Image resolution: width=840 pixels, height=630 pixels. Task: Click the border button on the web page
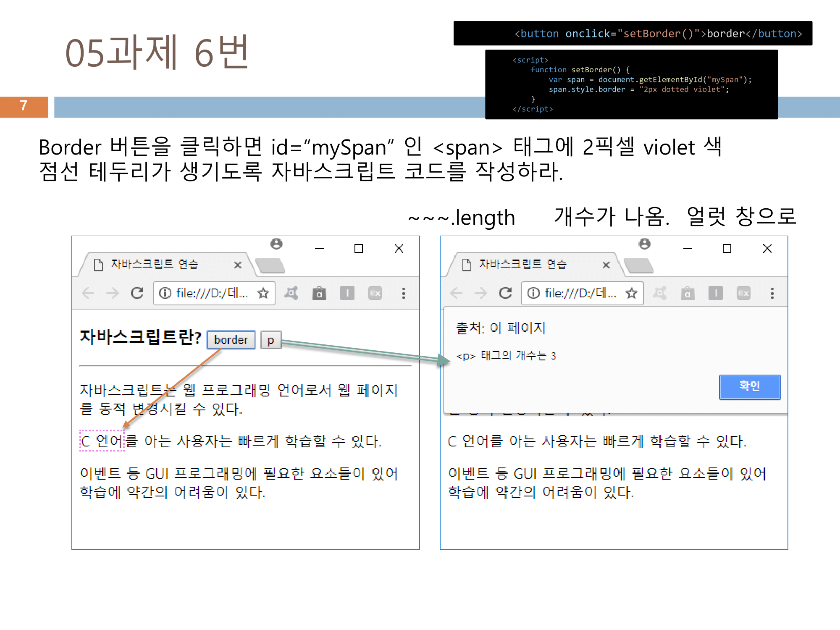[231, 340]
